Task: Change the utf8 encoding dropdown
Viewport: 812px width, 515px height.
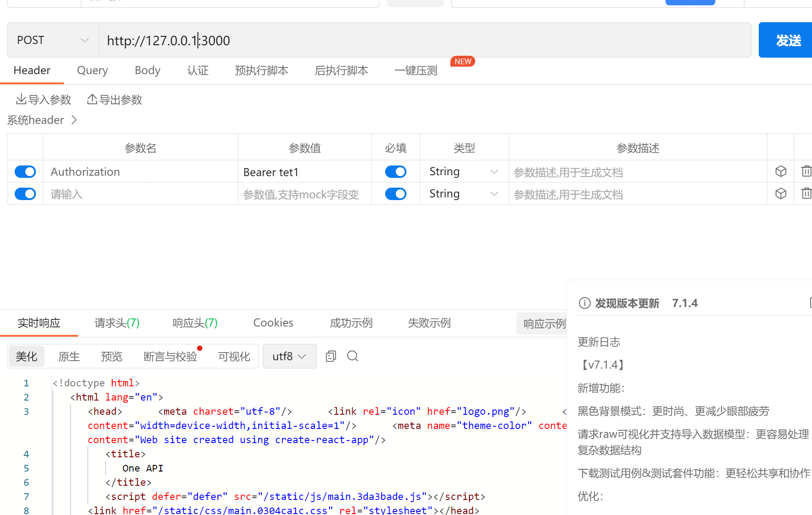Action: click(x=289, y=356)
